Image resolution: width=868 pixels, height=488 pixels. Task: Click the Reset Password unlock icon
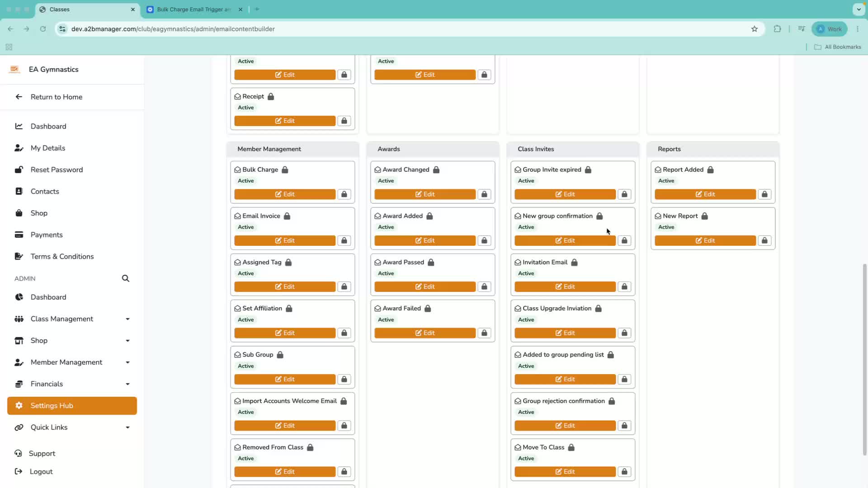click(19, 170)
